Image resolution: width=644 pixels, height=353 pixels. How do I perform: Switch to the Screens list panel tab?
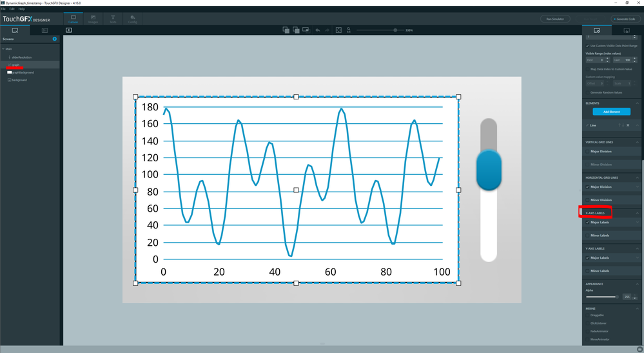[x=15, y=30]
